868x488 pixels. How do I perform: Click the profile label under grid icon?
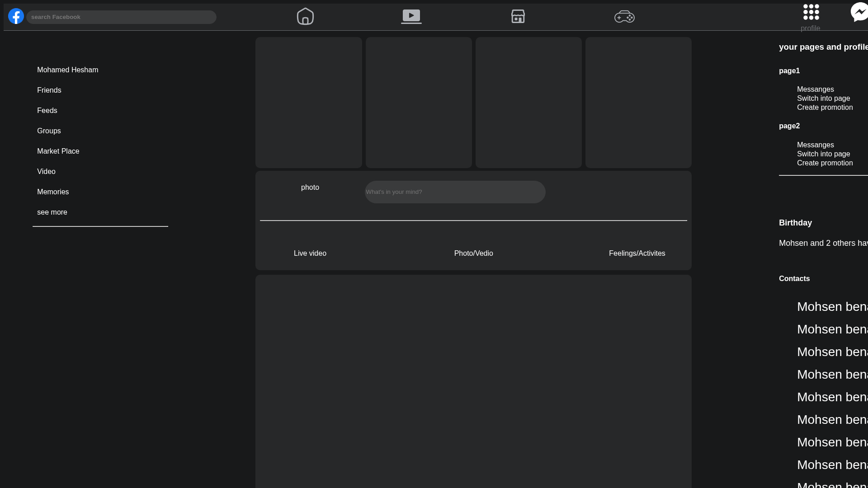point(810,28)
